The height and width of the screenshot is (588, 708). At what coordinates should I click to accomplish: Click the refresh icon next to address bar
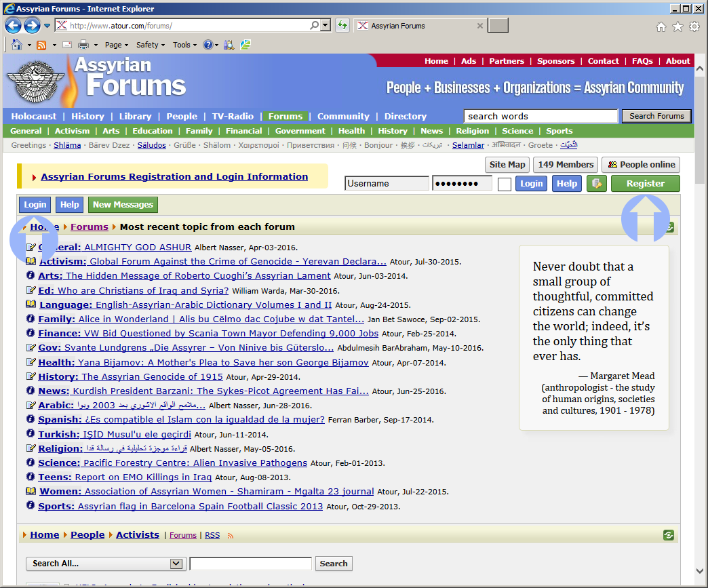point(342,25)
